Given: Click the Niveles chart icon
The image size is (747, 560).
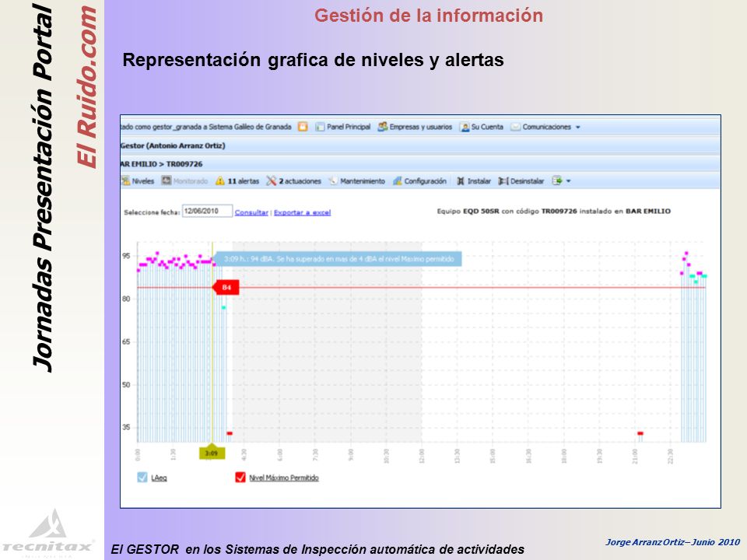Looking at the screenshot, I should pyautogui.click(x=126, y=181).
